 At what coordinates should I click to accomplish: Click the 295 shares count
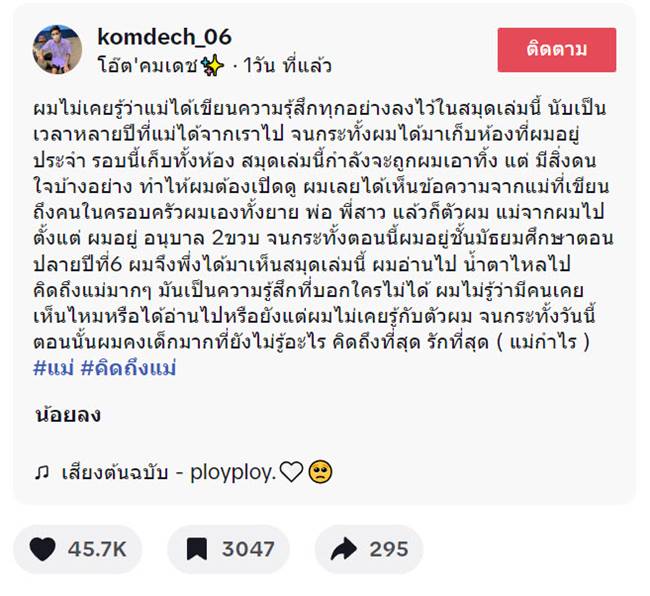click(389, 549)
